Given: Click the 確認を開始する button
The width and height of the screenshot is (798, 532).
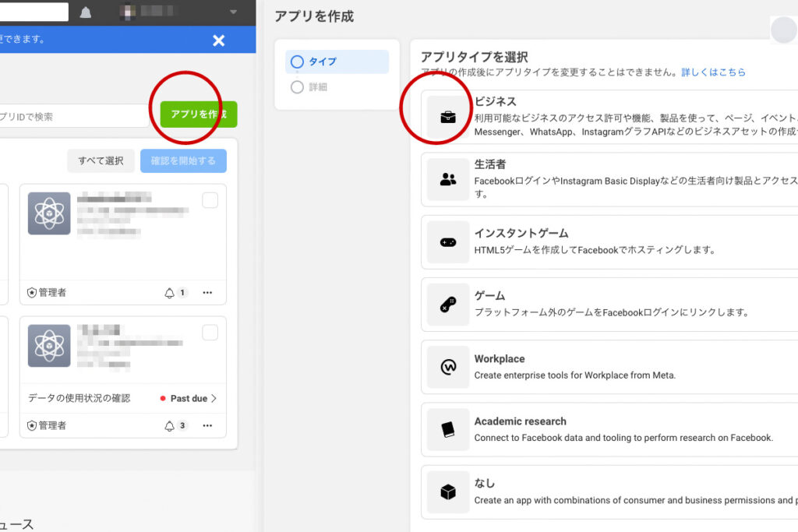Looking at the screenshot, I should click(183, 160).
